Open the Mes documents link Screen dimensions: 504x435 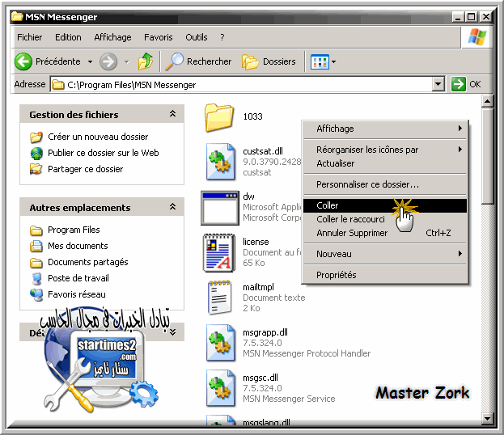click(x=78, y=246)
